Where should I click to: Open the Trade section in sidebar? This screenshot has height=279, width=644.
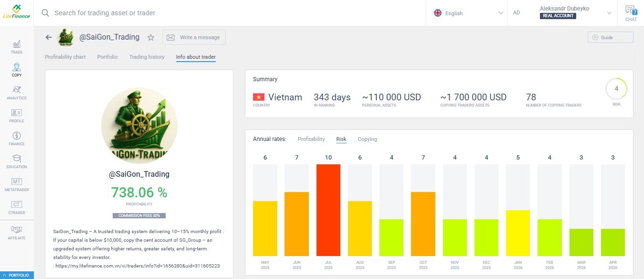[17, 47]
